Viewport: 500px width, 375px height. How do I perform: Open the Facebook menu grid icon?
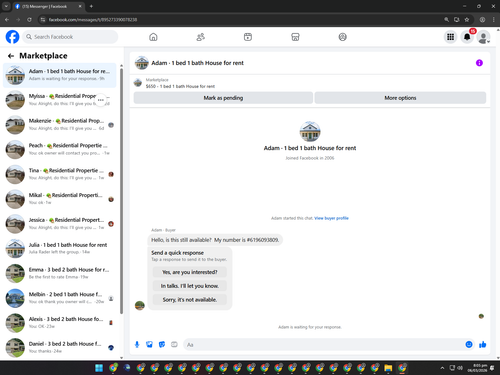click(x=450, y=37)
